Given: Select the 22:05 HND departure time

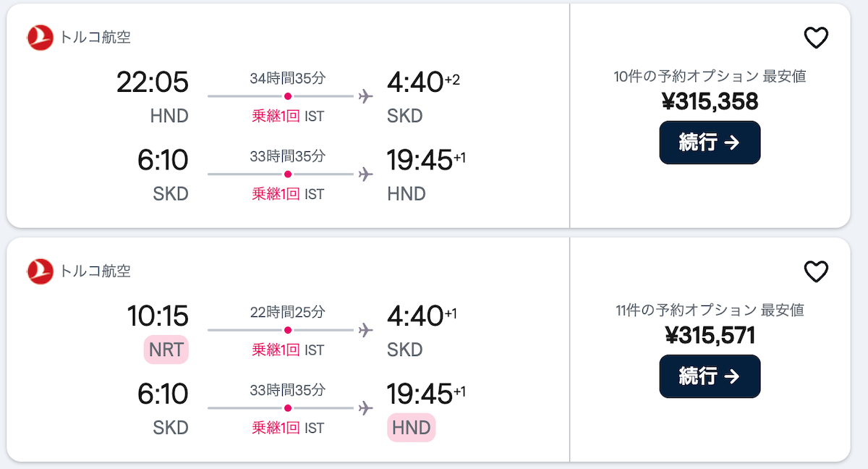Looking at the screenshot, I should [153, 82].
